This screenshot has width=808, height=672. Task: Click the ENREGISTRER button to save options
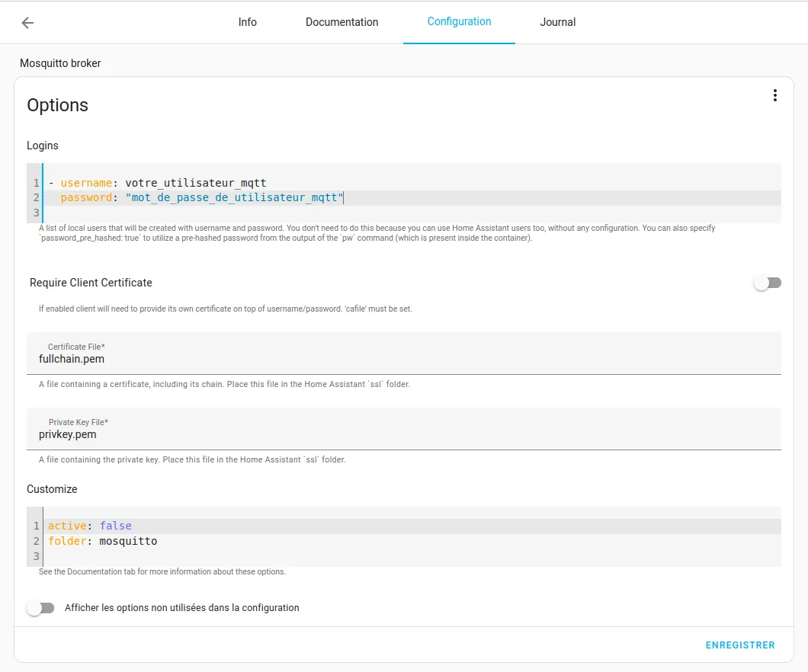[x=739, y=645]
